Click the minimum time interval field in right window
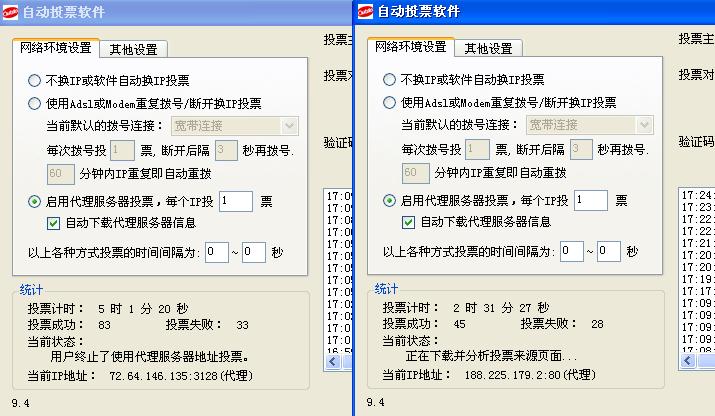Viewport: 715px width, 416px height. pos(572,252)
